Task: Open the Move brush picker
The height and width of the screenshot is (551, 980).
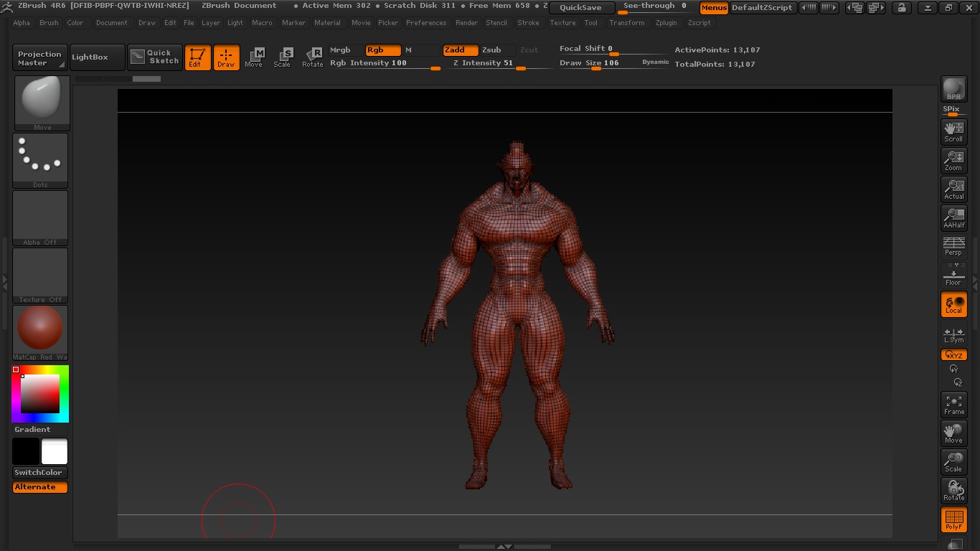Action: coord(42,103)
